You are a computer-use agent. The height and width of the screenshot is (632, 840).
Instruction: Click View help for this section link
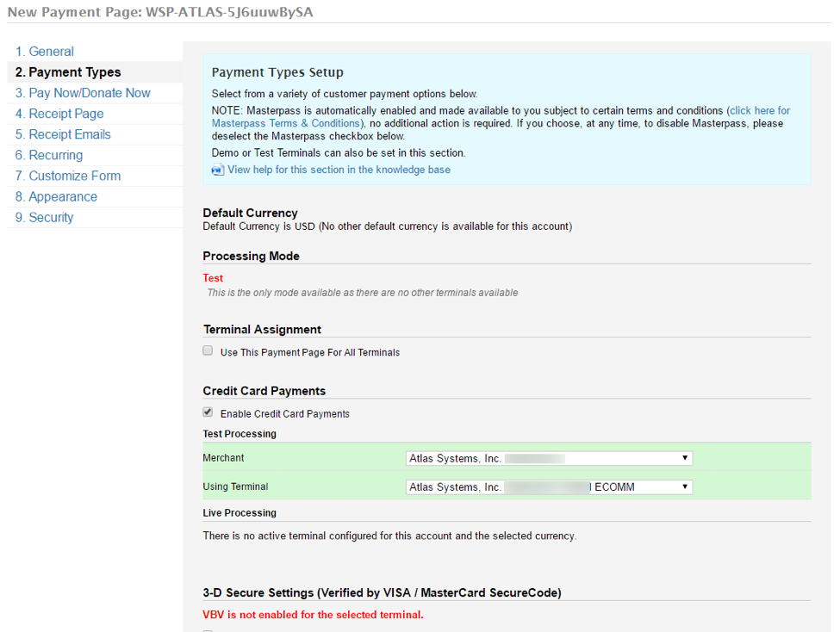pos(339,170)
